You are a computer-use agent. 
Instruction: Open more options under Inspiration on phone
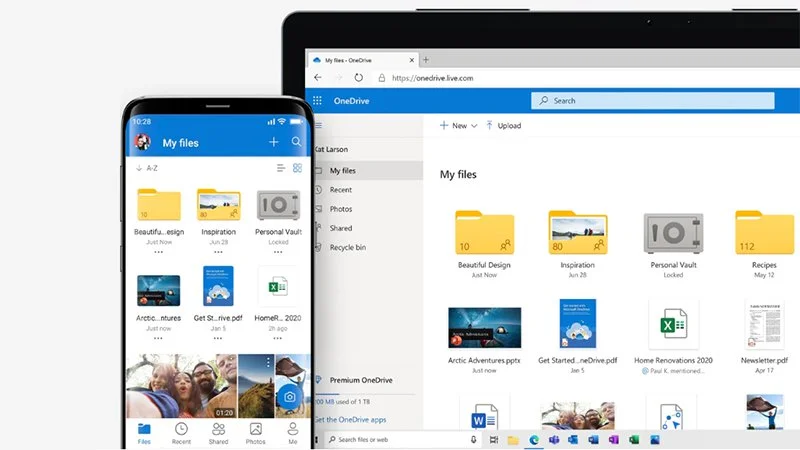(x=218, y=252)
